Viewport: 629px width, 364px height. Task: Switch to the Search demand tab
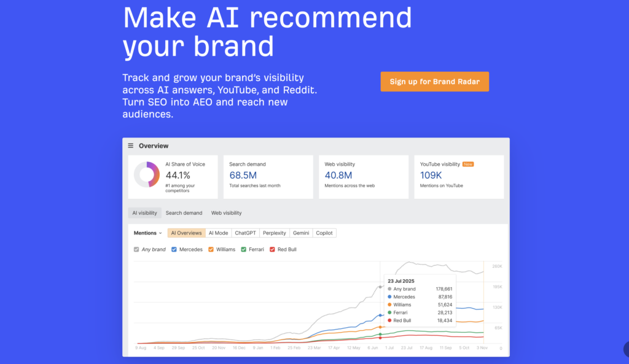click(x=184, y=213)
